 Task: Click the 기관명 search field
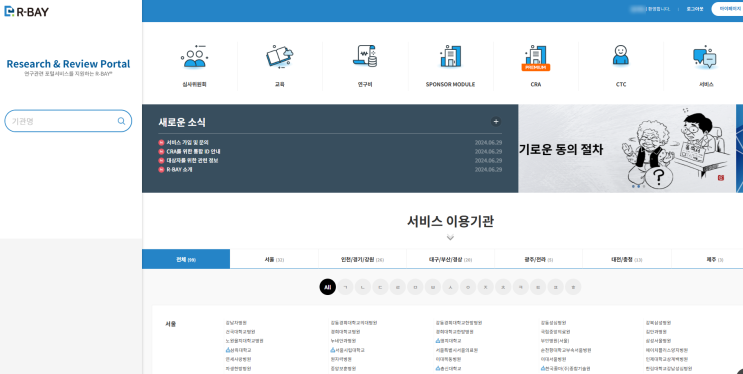click(x=68, y=121)
